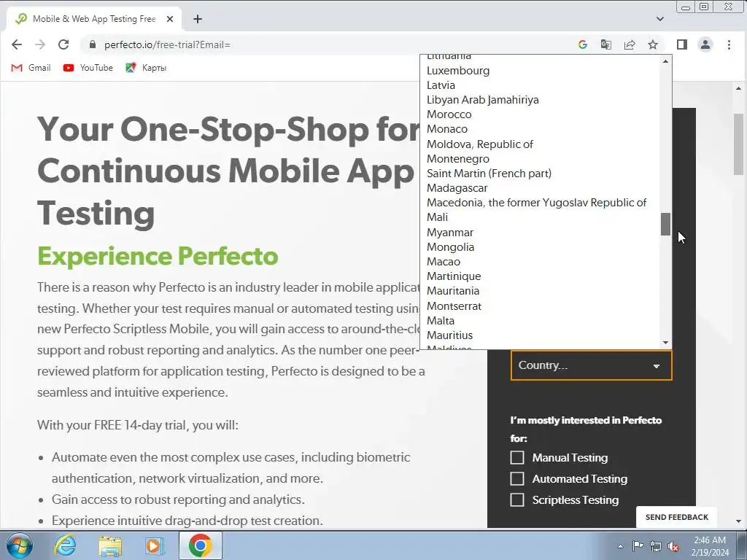Open File Explorer from the taskbar
This screenshot has height=560, width=747.
110,545
